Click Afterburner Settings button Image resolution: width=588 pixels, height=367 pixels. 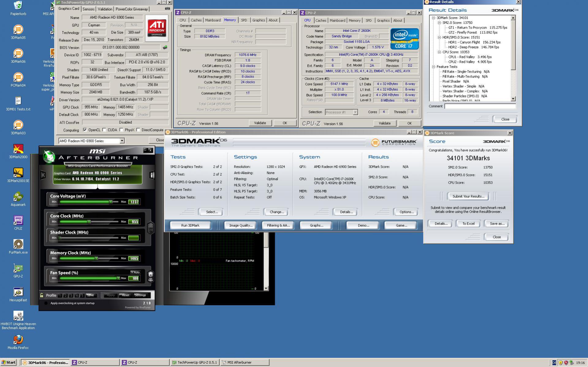(x=140, y=295)
